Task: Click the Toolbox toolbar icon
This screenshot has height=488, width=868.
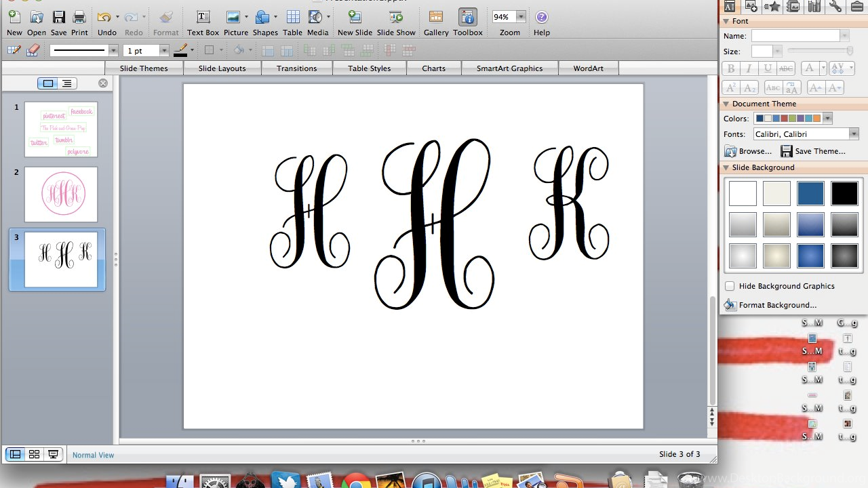Action: (x=467, y=18)
